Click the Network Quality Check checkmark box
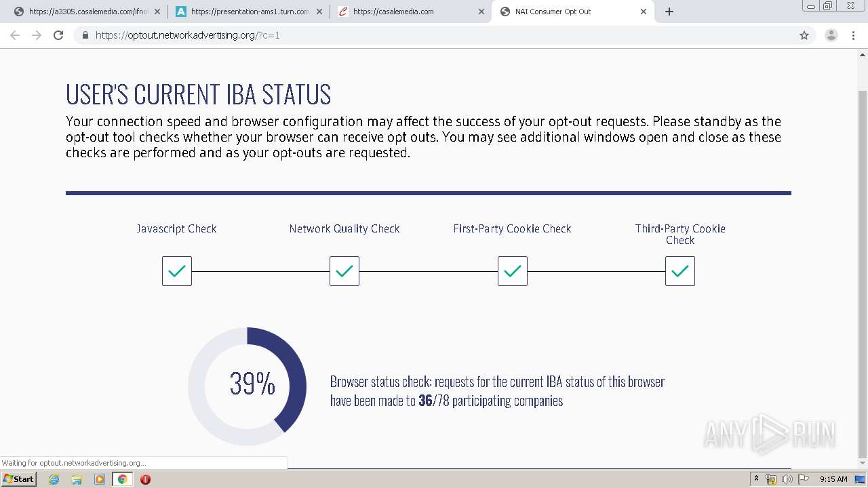 click(344, 271)
